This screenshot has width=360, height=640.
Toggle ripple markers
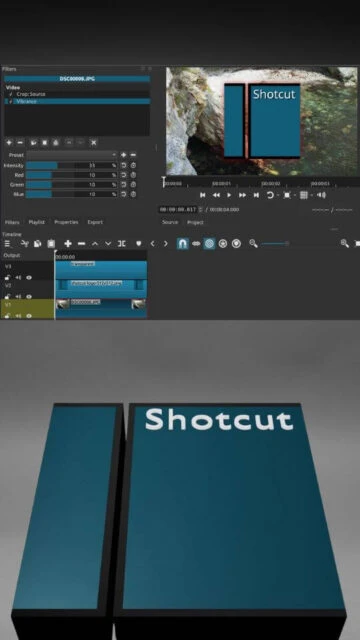click(236, 244)
